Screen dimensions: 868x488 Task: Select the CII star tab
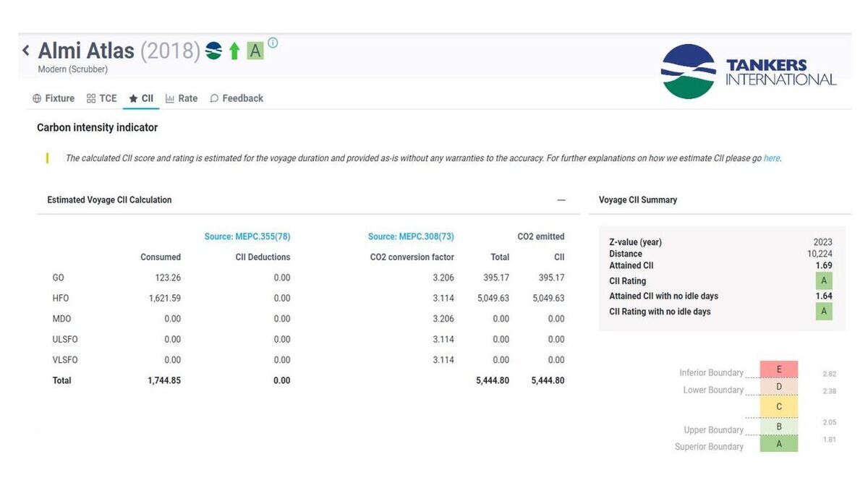(x=141, y=98)
